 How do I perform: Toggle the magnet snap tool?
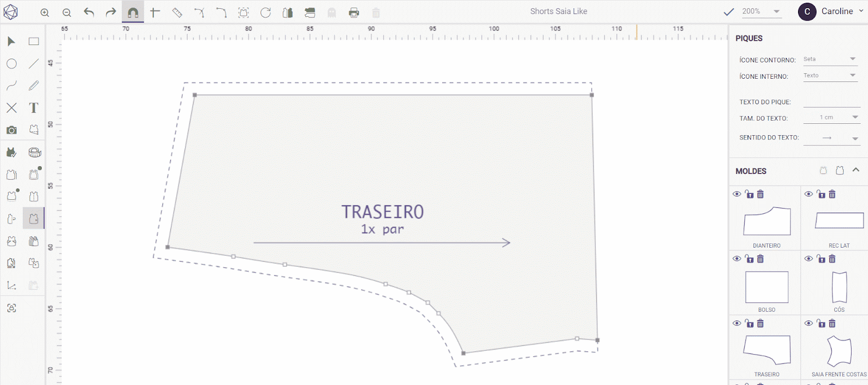pos(133,12)
